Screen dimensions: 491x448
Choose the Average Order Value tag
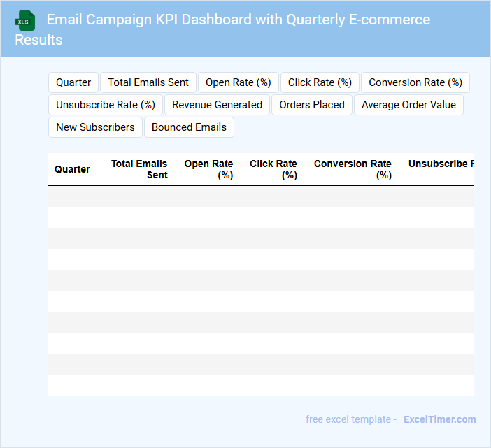coord(408,105)
